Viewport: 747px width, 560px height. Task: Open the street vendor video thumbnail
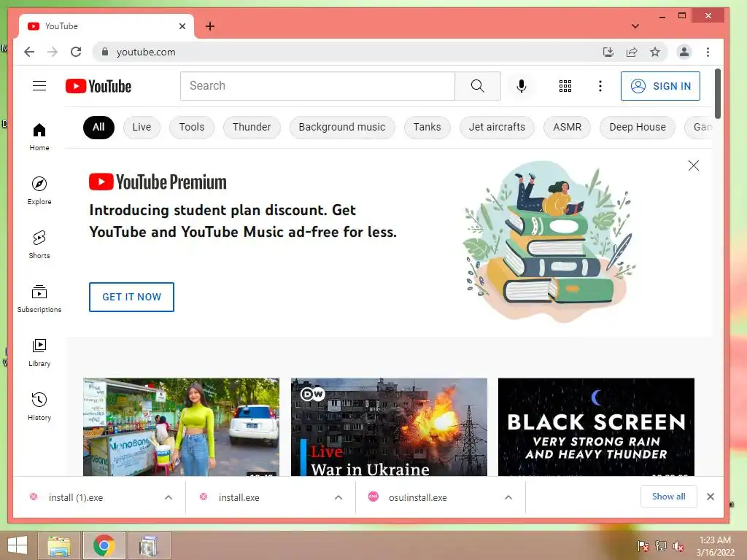[181, 427]
